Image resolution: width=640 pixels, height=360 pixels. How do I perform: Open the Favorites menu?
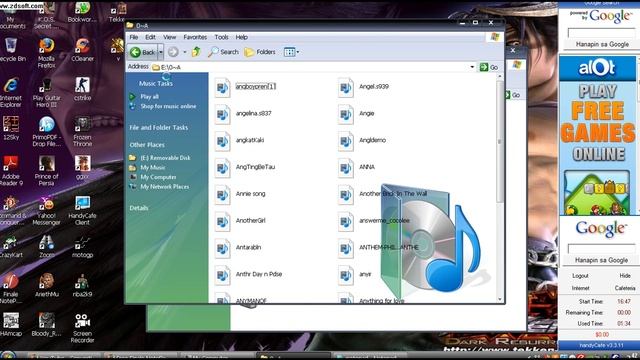[195, 37]
